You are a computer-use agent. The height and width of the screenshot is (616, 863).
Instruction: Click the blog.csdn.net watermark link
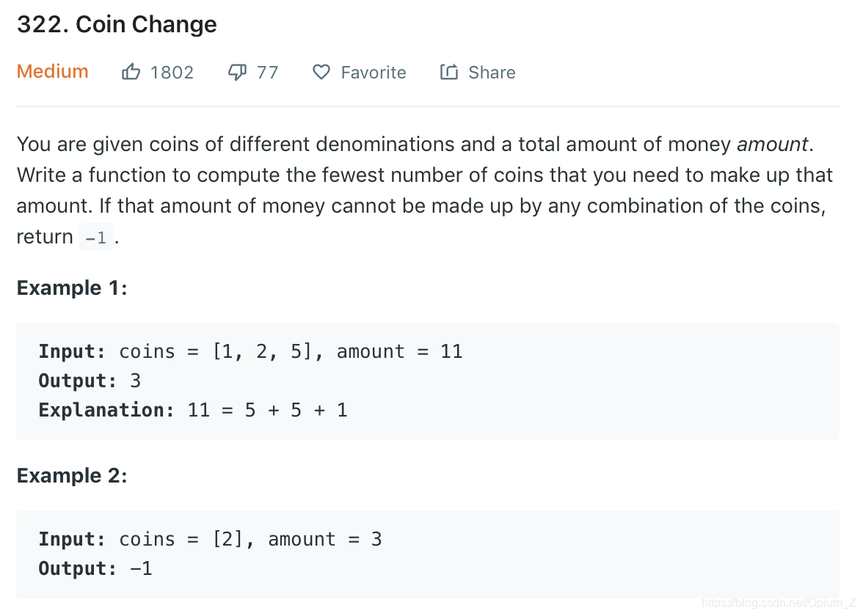point(779,603)
